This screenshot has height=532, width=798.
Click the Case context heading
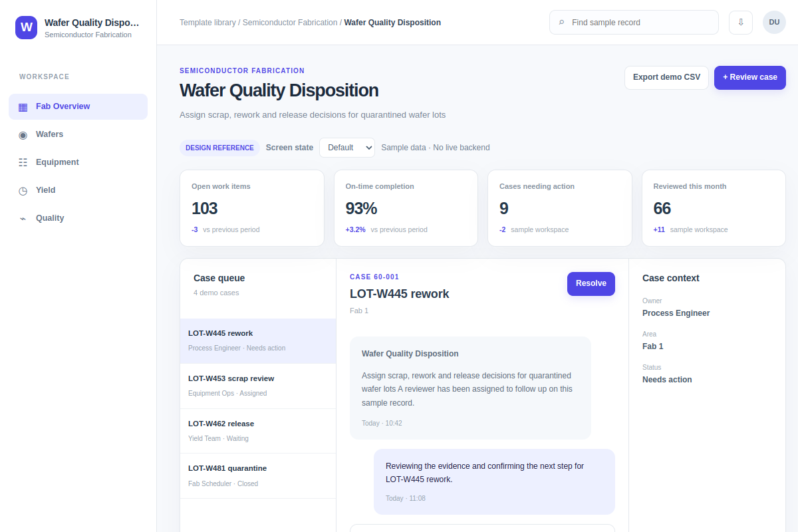671,278
